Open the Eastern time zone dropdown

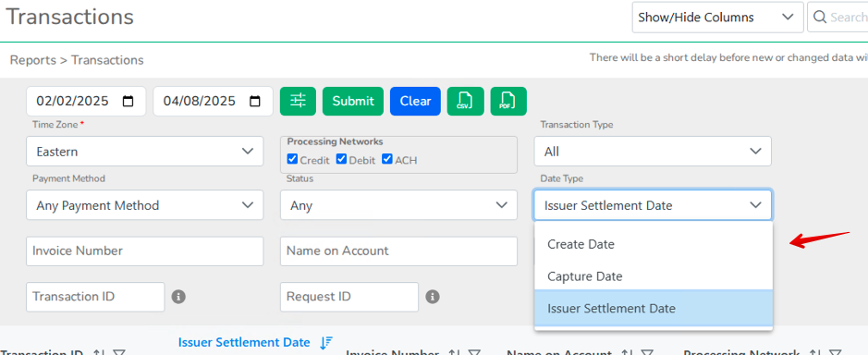[145, 152]
